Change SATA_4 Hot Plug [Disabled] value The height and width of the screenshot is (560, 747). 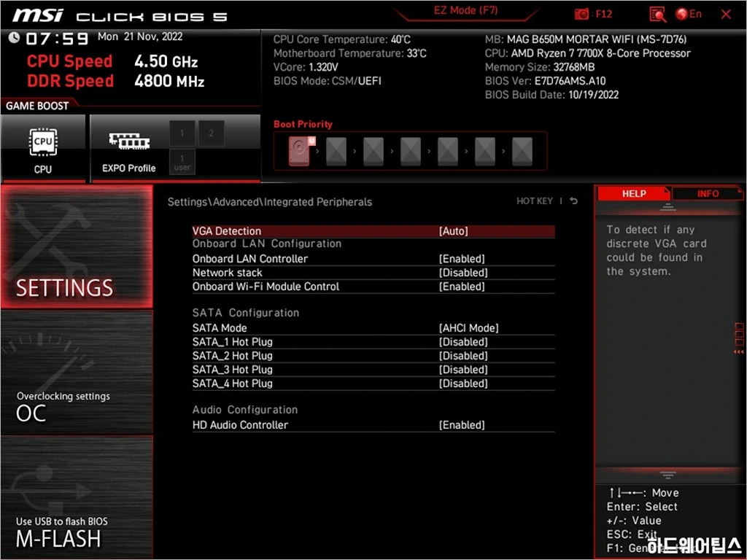[x=463, y=383]
